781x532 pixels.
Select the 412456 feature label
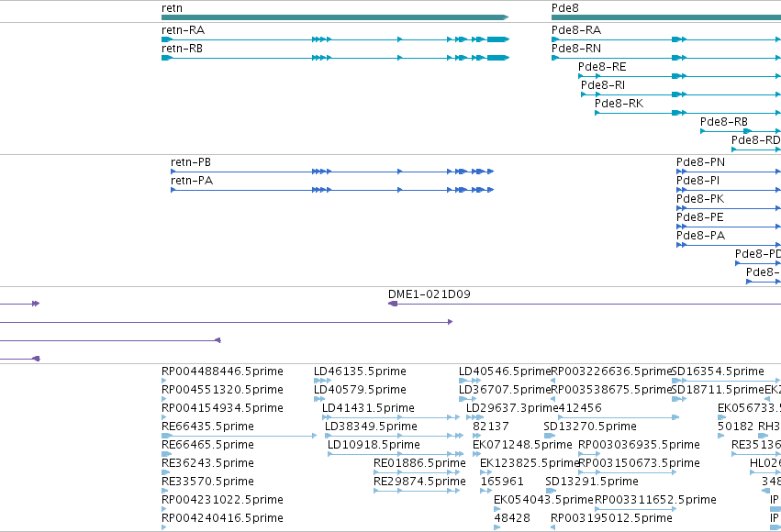[x=580, y=408]
